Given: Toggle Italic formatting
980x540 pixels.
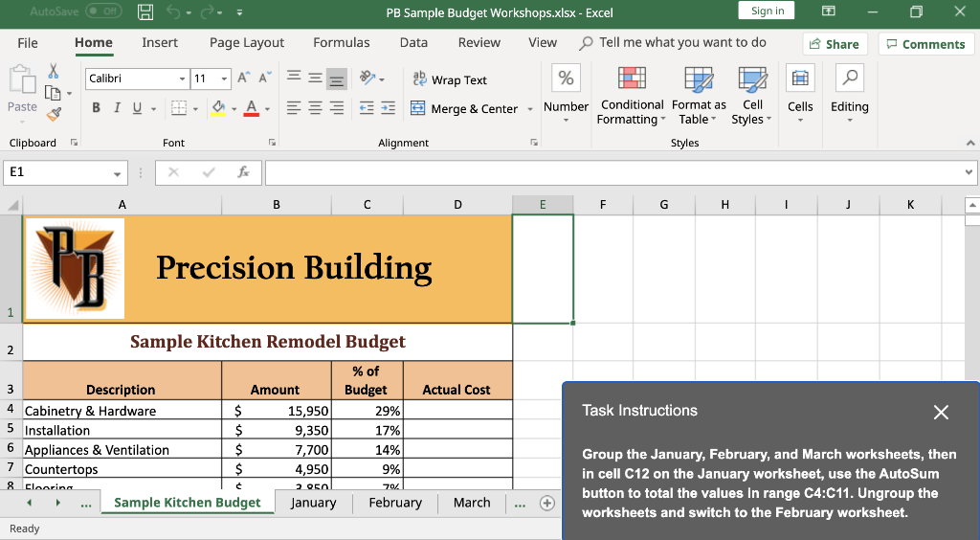Looking at the screenshot, I should coord(117,108).
